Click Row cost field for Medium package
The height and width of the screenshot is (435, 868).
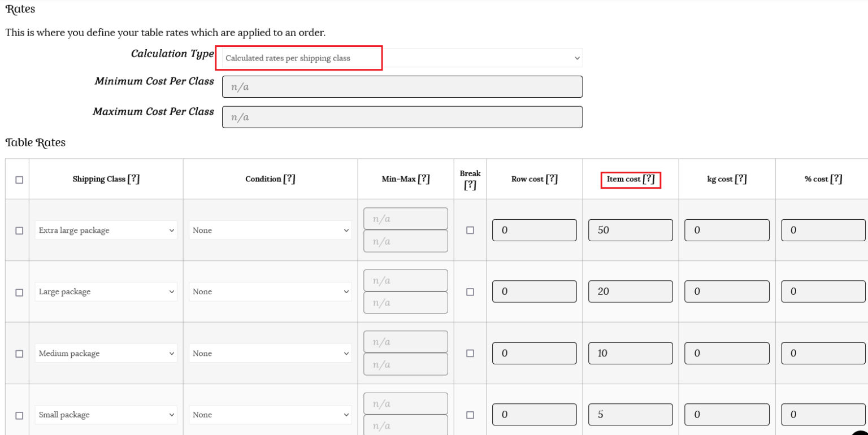pos(534,354)
